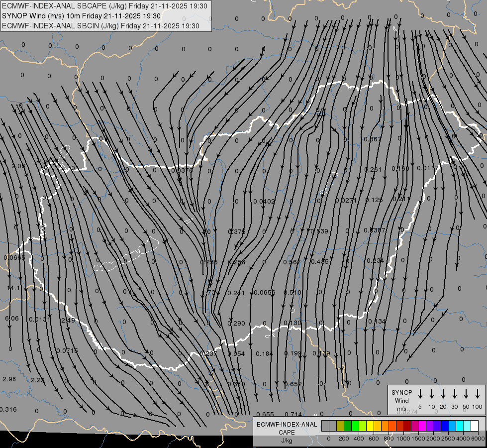Click the map value 2.49
Viewport: 487px width, 448px height.
point(68,320)
